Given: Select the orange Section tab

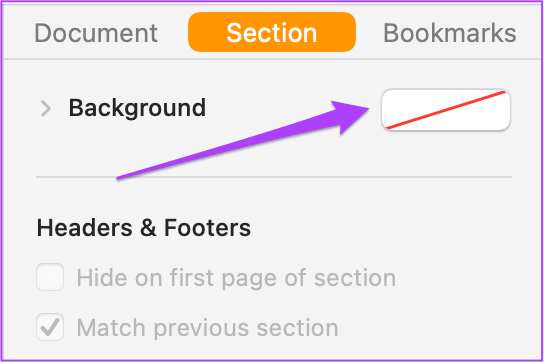Looking at the screenshot, I should [x=272, y=32].
